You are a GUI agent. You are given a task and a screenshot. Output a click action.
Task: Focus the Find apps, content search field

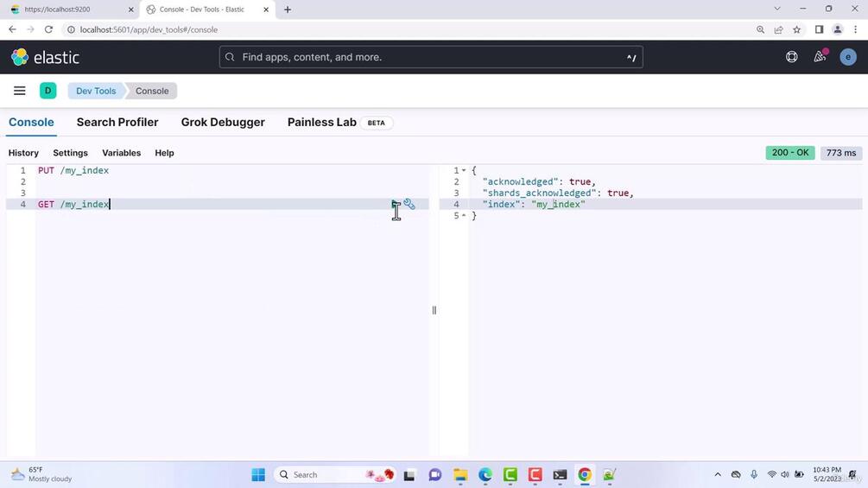point(431,57)
